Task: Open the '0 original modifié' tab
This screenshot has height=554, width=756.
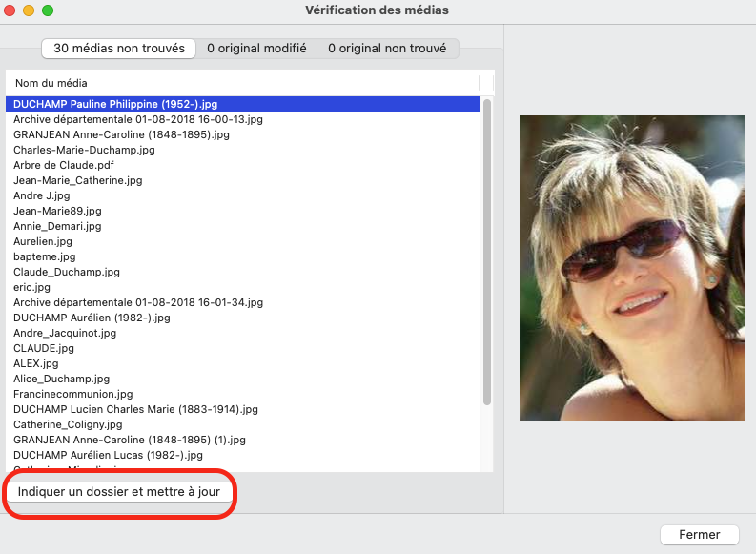Action: 256,48
